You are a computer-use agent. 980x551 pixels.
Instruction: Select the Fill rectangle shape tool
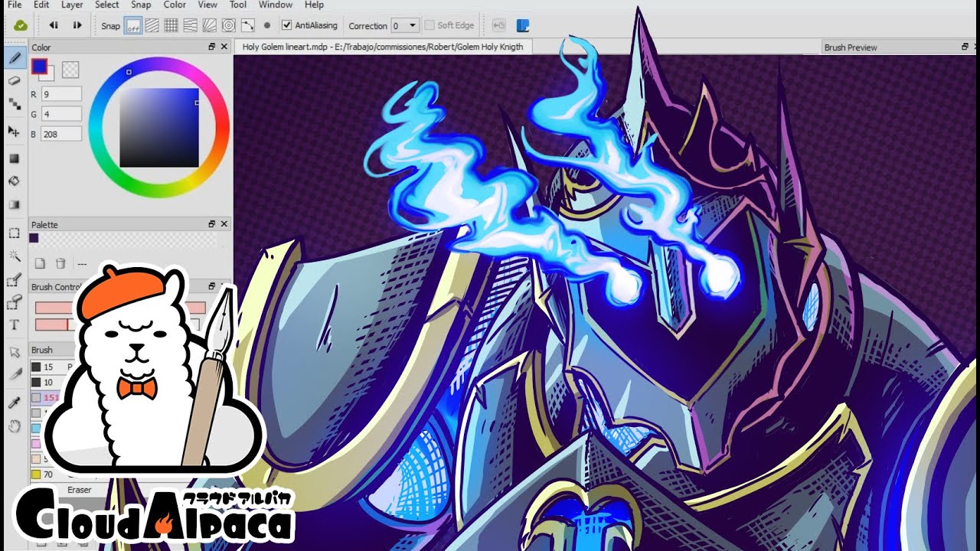14,158
